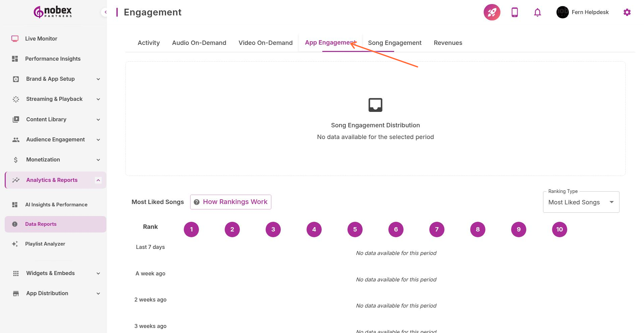Open the Fern Helpdesk account menu

click(x=583, y=12)
